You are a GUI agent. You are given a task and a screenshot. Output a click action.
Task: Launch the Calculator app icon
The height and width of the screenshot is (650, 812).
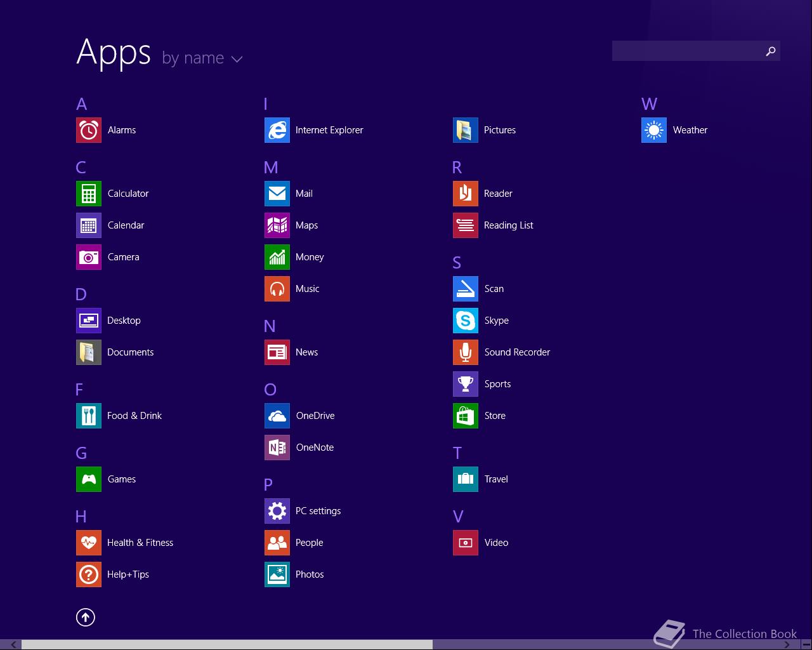[x=89, y=194]
